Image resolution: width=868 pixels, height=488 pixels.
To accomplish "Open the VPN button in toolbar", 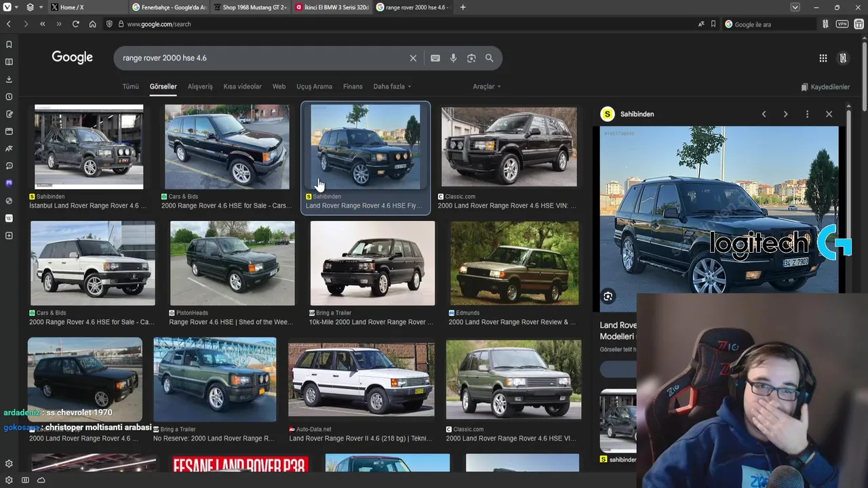I will click(842, 24).
